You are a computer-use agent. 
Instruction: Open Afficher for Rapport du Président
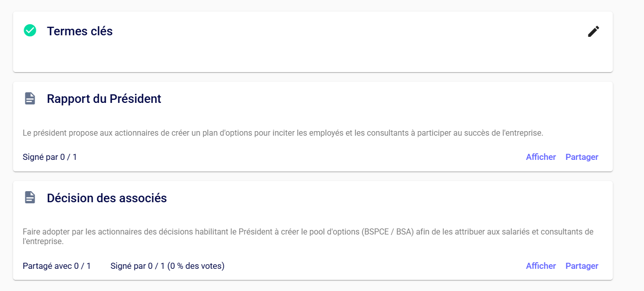click(x=541, y=157)
